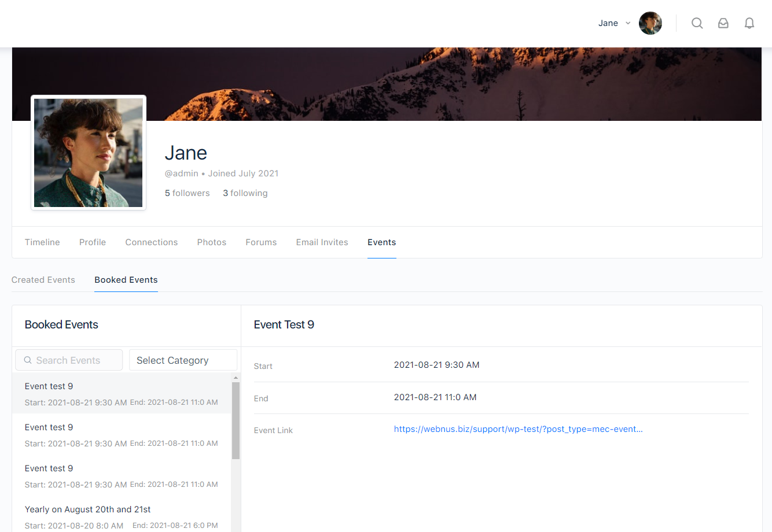Open the inbox messages icon
The width and height of the screenshot is (772, 532).
[723, 23]
